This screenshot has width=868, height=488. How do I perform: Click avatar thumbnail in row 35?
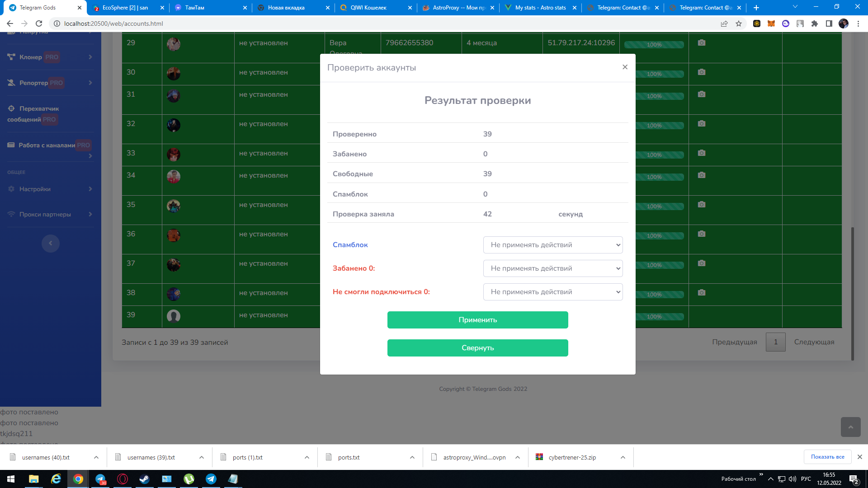point(174,206)
